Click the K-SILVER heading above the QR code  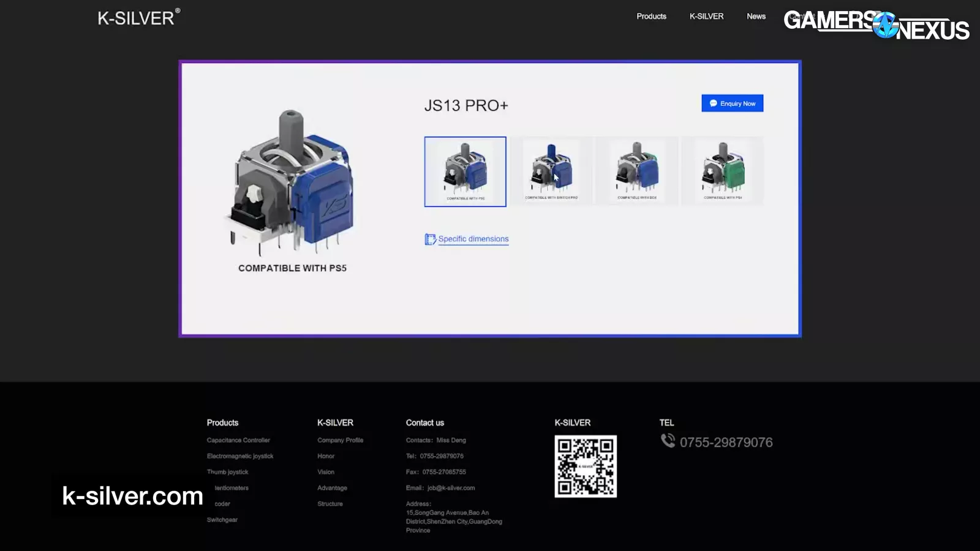(x=573, y=422)
